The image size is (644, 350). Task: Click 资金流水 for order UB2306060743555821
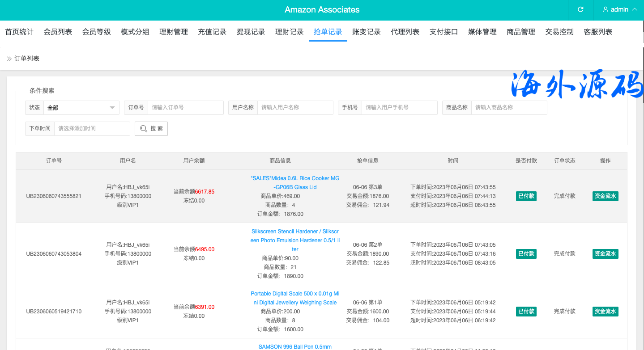pyautogui.click(x=605, y=196)
